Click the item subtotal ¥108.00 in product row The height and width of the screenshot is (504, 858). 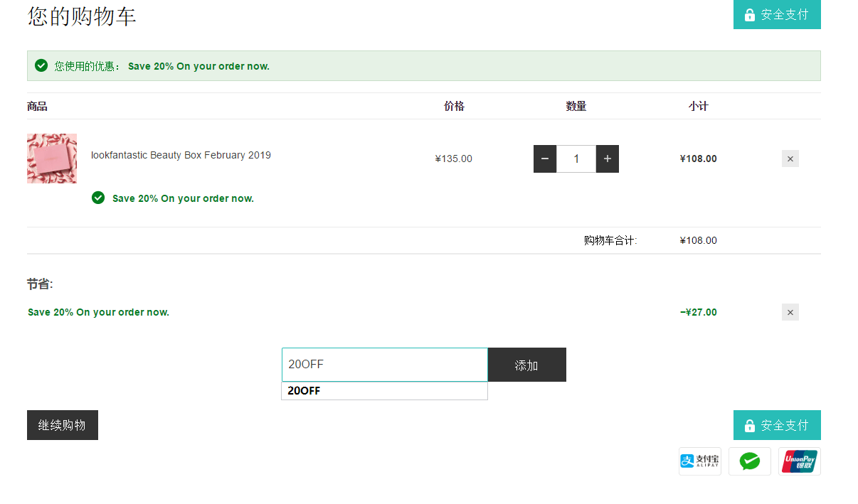click(x=699, y=159)
